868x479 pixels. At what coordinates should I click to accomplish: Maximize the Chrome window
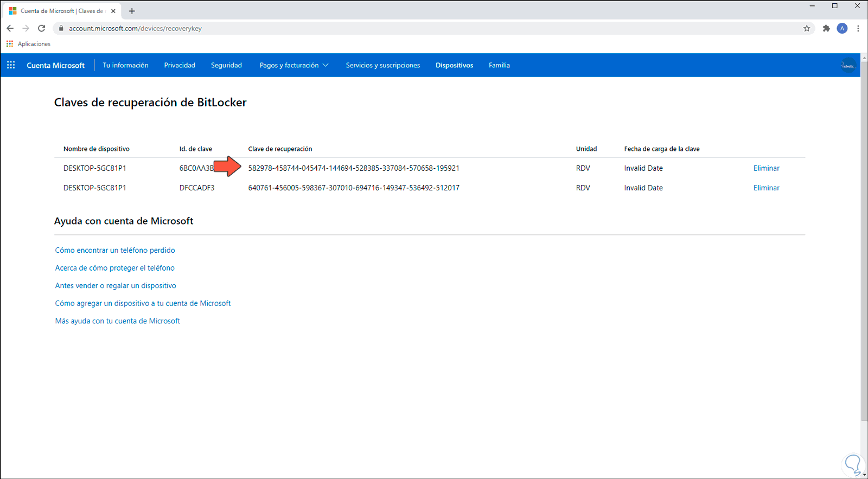pyautogui.click(x=835, y=6)
